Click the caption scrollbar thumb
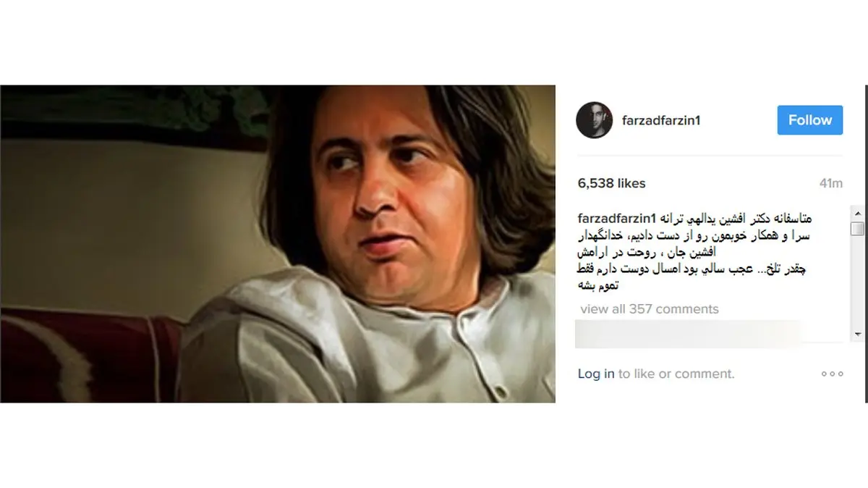The image size is (868, 488). (857, 229)
